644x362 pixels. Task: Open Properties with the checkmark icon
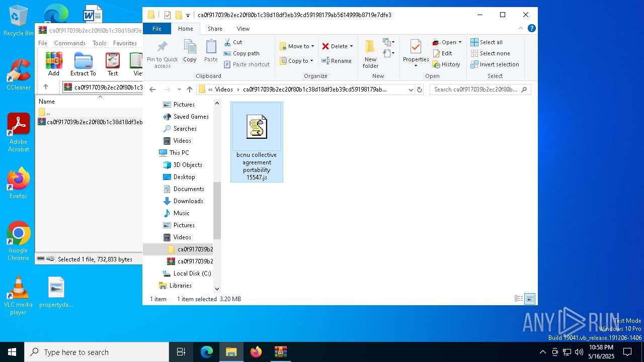[x=416, y=47]
